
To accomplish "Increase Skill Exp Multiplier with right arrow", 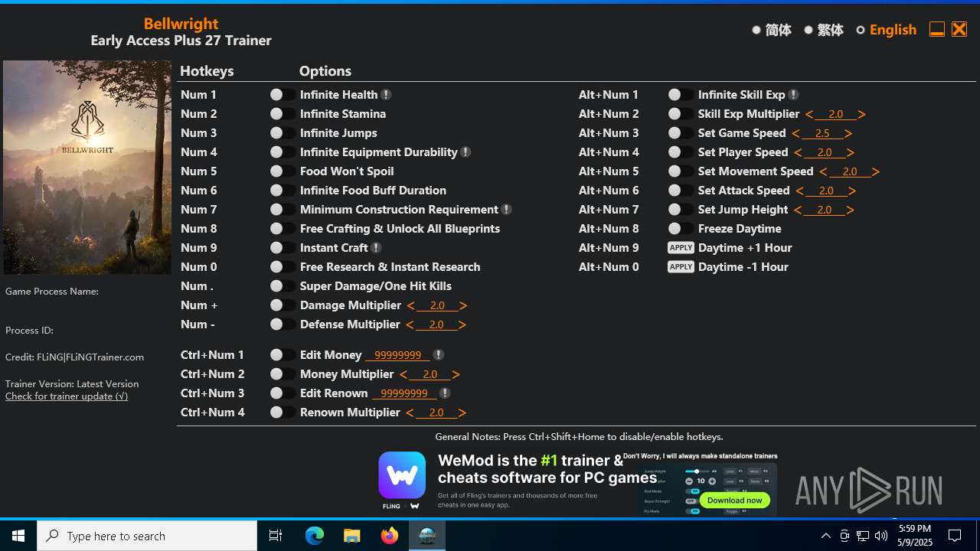I will click(861, 115).
